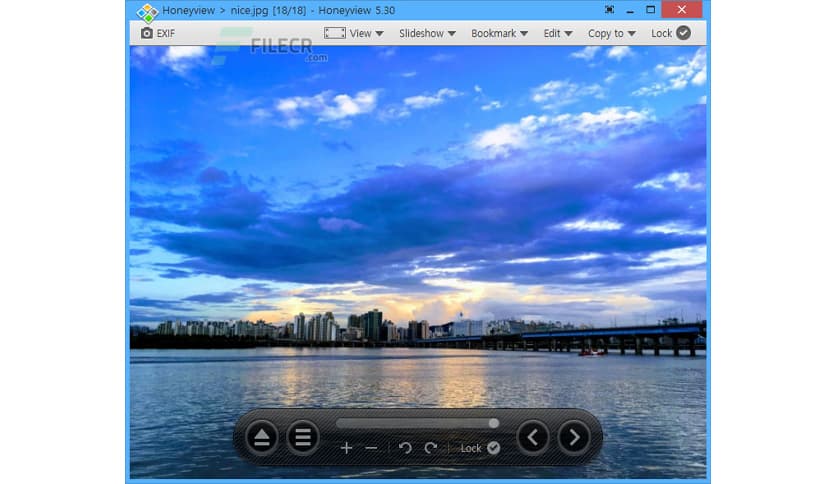The height and width of the screenshot is (484, 836).
Task: Click the Honeyview app logo icon
Action: [x=147, y=11]
